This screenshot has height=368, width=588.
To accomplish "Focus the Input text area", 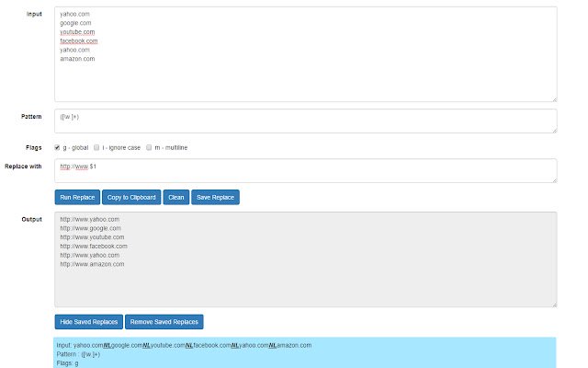I will 306,54.
